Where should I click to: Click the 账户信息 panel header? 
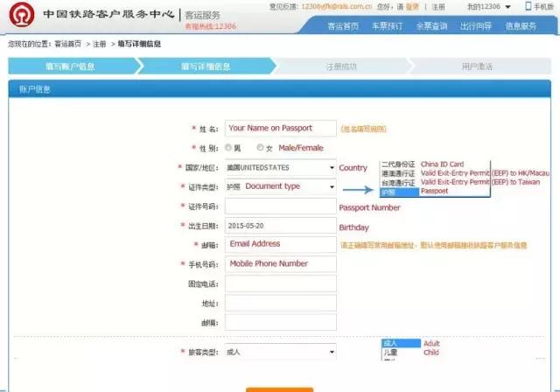click(x=280, y=89)
